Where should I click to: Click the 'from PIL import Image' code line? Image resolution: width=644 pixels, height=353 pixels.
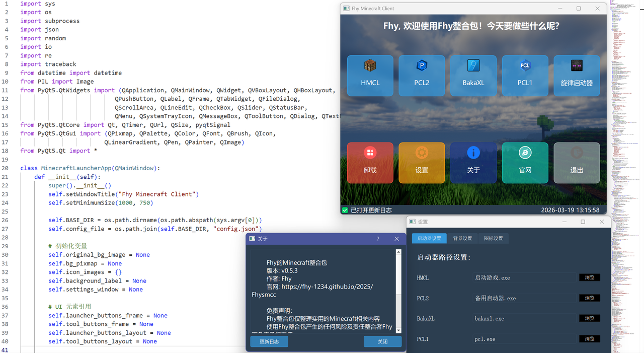tap(57, 81)
